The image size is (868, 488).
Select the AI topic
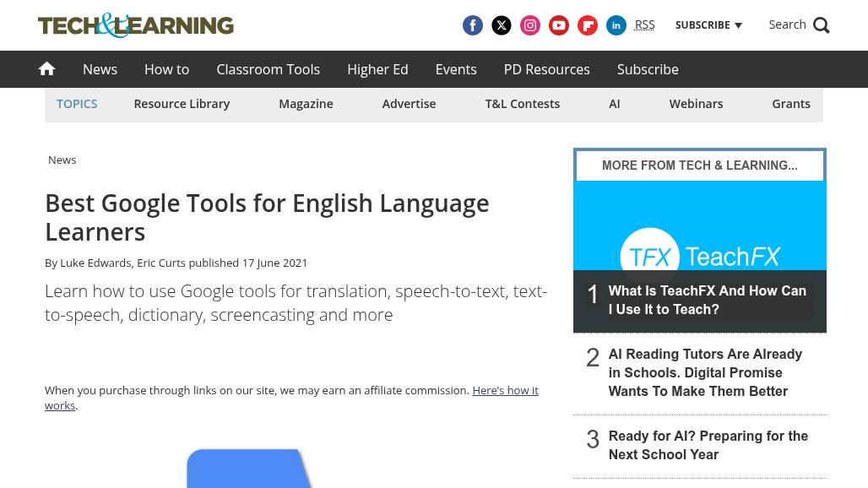(614, 104)
